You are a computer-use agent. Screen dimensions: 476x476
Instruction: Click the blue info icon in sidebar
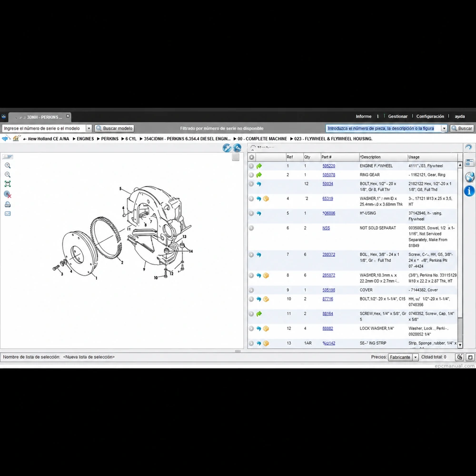[x=469, y=191]
